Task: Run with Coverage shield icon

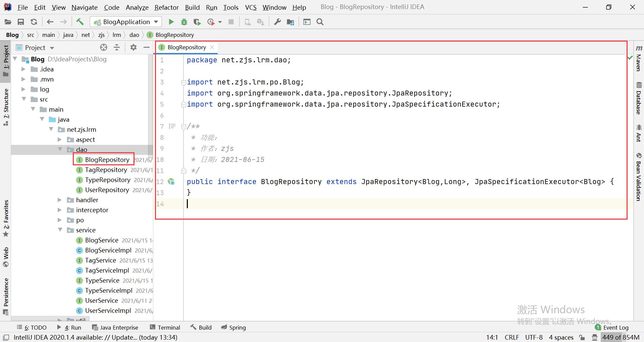Action: [x=197, y=22]
